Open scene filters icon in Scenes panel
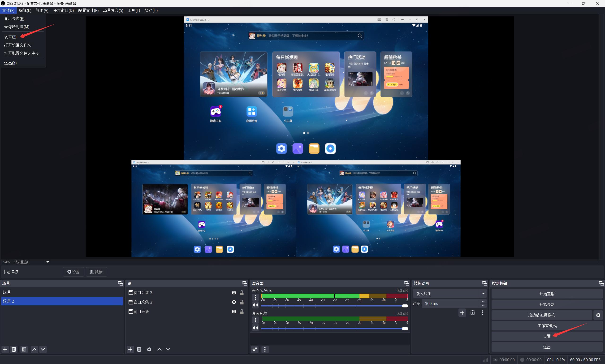The width and height of the screenshot is (605, 364). tap(24, 349)
